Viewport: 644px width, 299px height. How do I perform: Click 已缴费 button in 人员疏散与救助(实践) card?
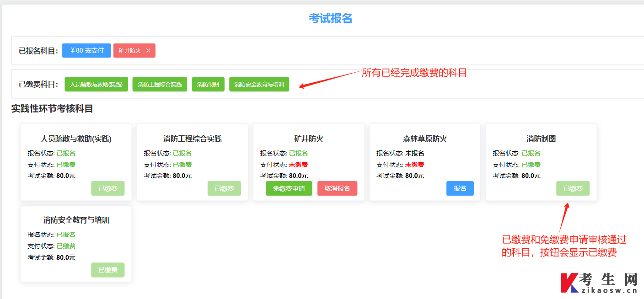(x=108, y=188)
